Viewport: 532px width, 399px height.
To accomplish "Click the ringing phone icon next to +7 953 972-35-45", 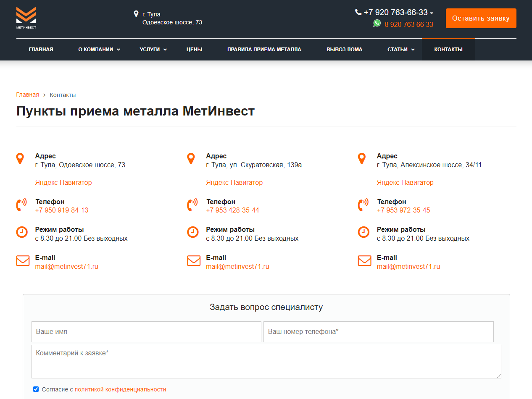I will pos(363,205).
